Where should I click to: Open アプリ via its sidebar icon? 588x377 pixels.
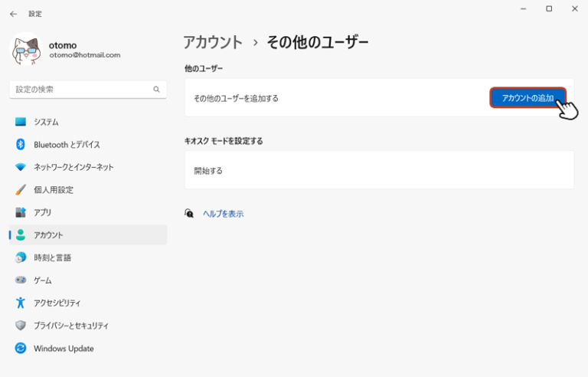[x=21, y=212]
